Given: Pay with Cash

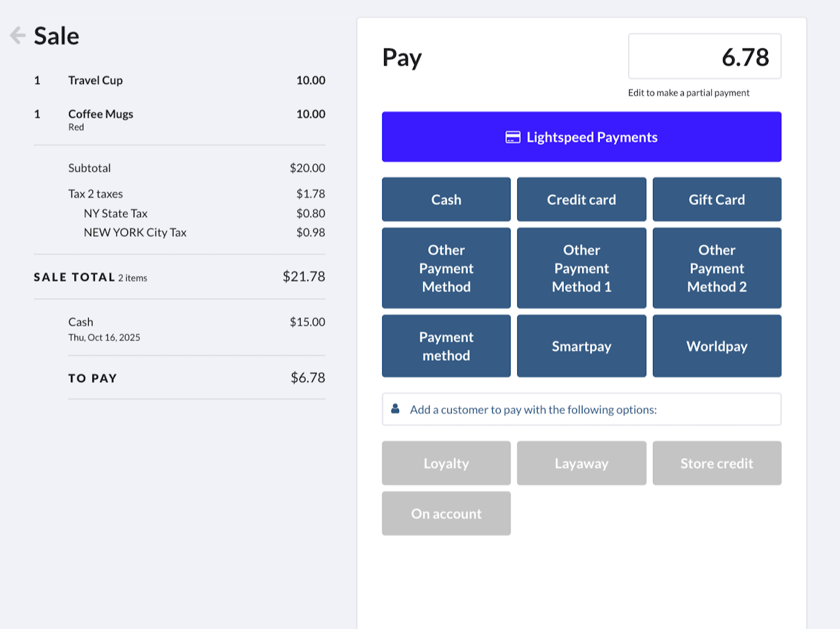Looking at the screenshot, I should [446, 199].
